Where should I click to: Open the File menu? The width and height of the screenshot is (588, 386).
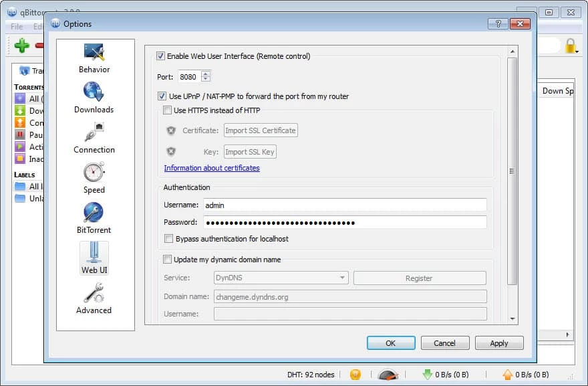coord(17,27)
